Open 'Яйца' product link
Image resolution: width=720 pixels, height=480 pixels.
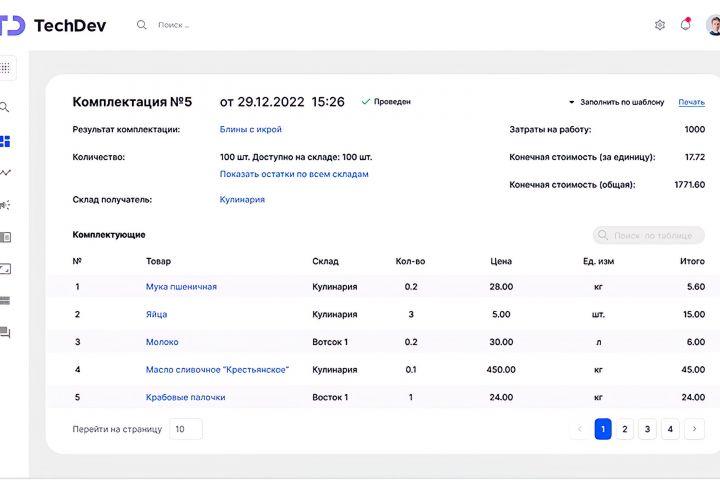157,315
